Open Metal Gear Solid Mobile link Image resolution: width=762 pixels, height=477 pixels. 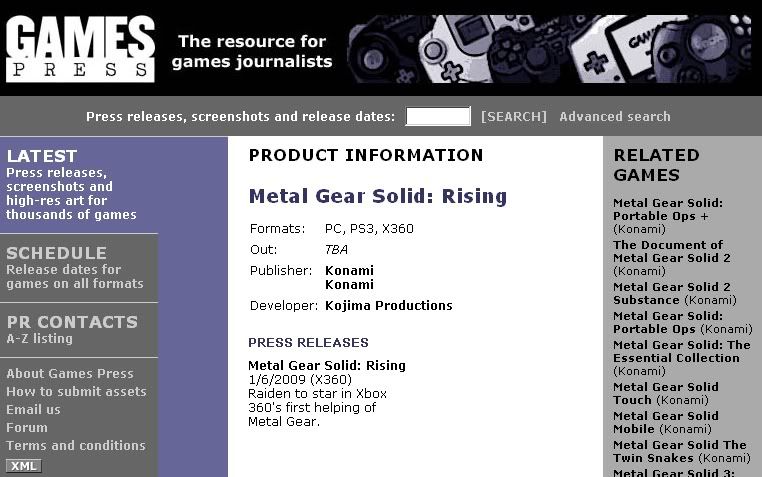[x=665, y=423]
